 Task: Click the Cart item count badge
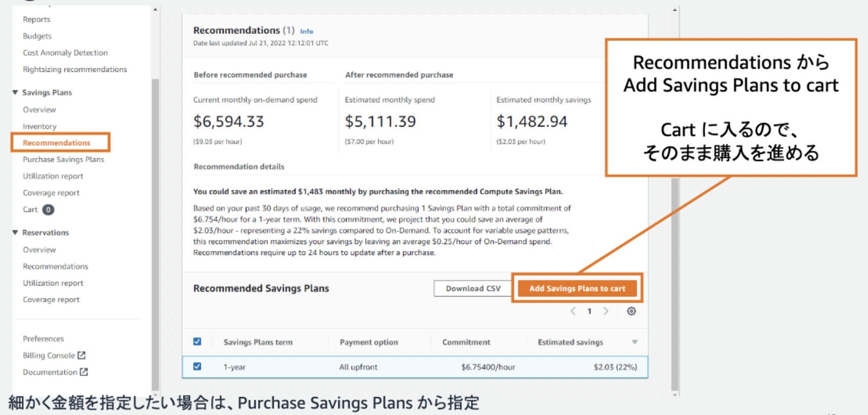[x=48, y=210]
